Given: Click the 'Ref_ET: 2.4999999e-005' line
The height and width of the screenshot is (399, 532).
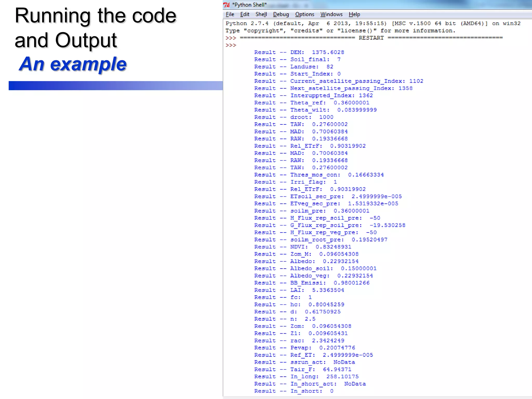Looking at the screenshot, I should [314, 355].
